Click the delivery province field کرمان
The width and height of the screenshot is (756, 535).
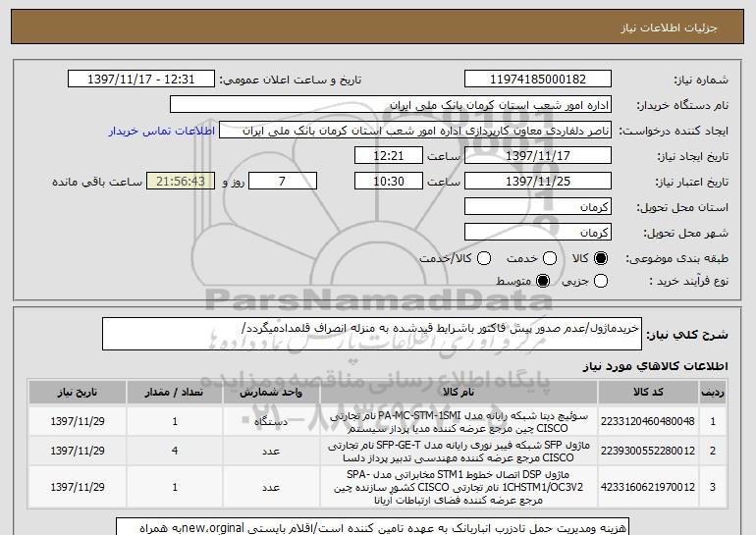[x=538, y=207]
